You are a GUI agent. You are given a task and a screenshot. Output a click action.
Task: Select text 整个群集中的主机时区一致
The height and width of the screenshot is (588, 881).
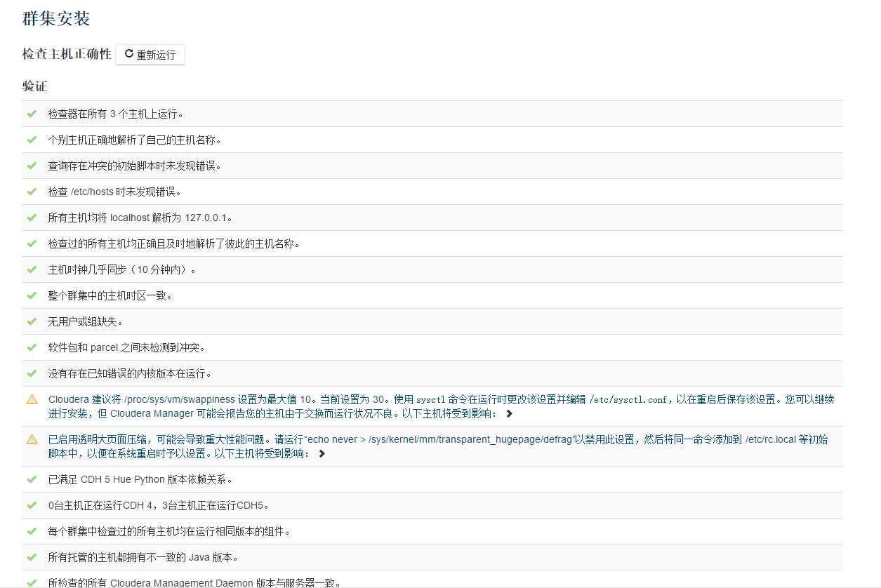(x=110, y=295)
